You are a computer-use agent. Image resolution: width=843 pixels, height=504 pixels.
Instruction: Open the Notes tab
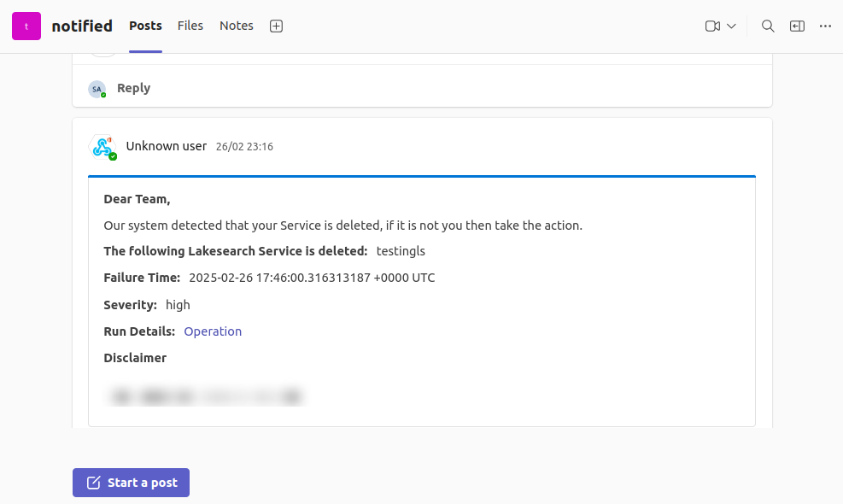(237, 26)
